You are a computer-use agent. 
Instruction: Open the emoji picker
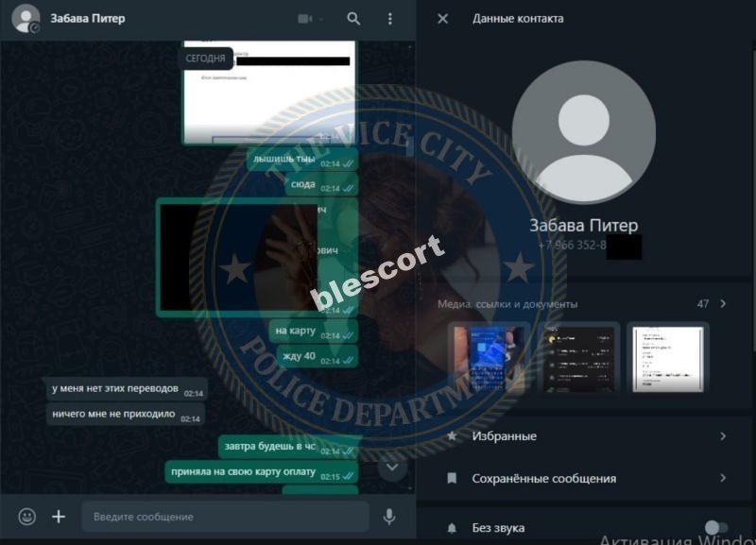(x=27, y=517)
